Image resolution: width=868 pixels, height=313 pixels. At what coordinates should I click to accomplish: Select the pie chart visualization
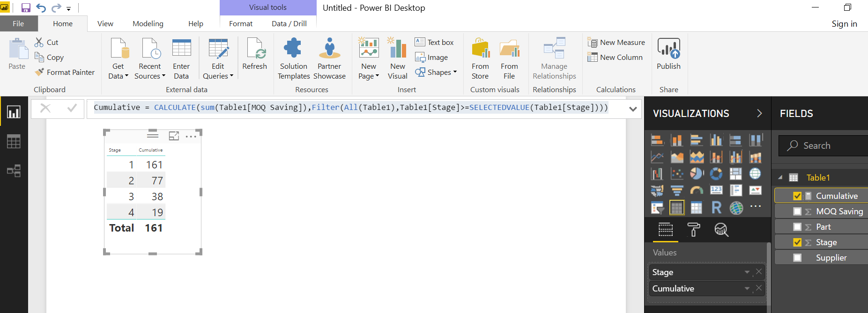697,174
